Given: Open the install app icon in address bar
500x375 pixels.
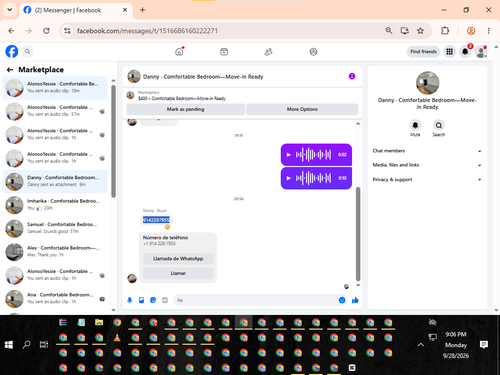Looking at the screenshot, I should (405, 31).
